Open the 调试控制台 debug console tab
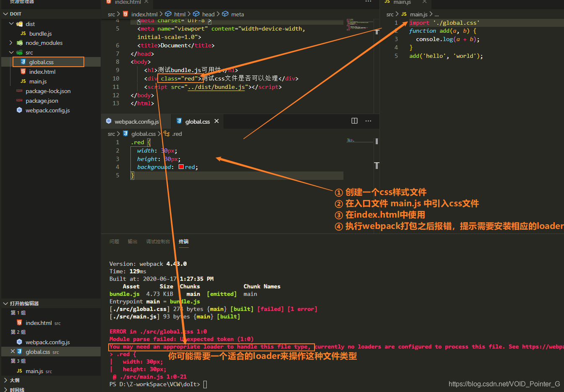 coord(158,241)
